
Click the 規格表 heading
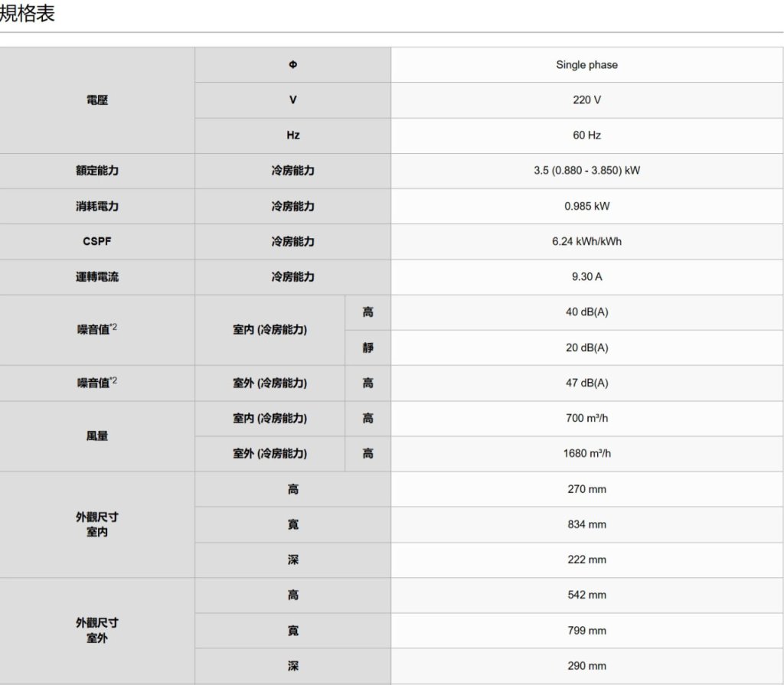(28, 14)
